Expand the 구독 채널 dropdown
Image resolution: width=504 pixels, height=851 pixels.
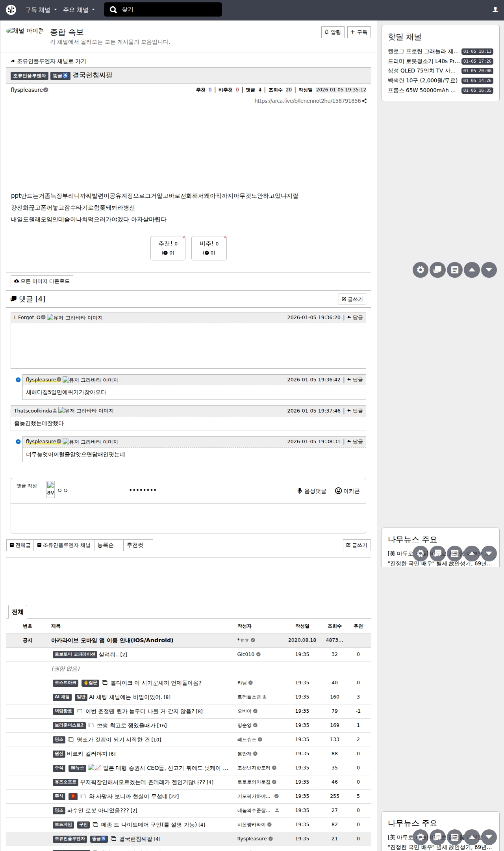pyautogui.click(x=41, y=10)
